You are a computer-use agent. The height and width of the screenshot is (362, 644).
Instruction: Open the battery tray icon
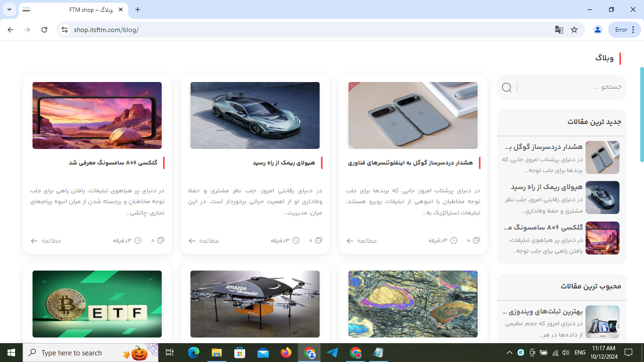coord(544,353)
